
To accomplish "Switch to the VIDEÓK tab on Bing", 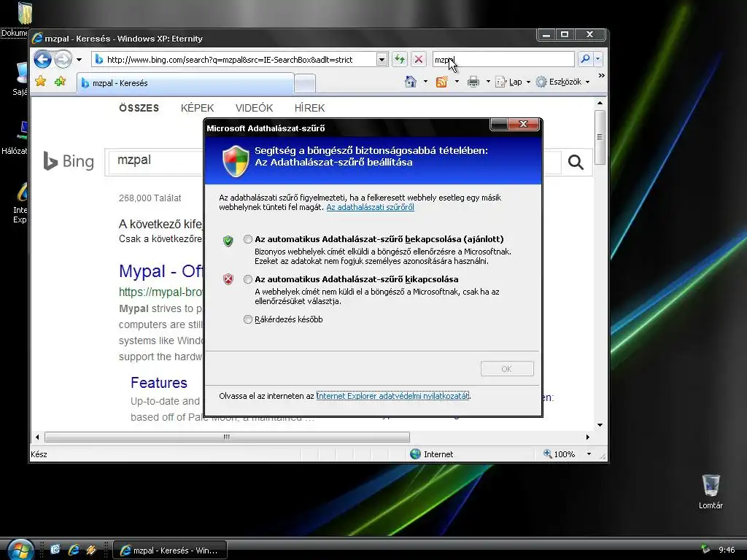I will pyautogui.click(x=254, y=108).
